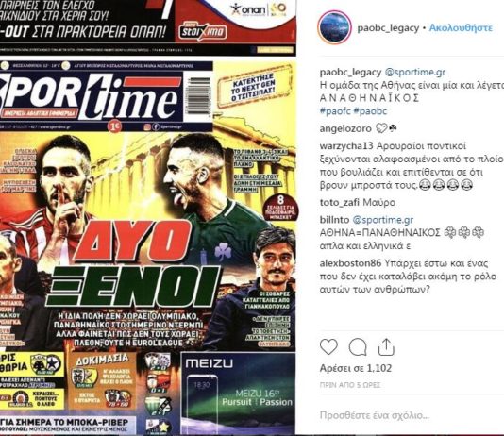The width and height of the screenshot is (504, 436).
Task: Open @sportime.gr mention in the caption
Action: (x=415, y=73)
